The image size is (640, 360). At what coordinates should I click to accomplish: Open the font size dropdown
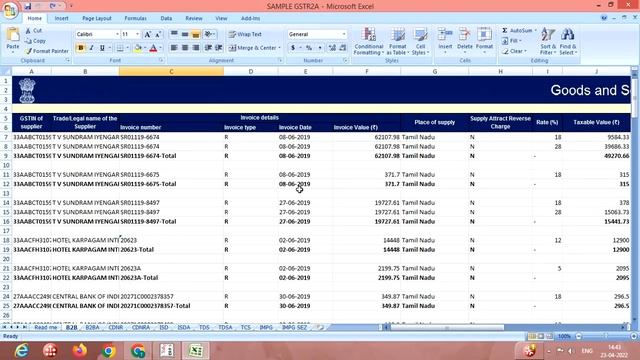point(138,34)
